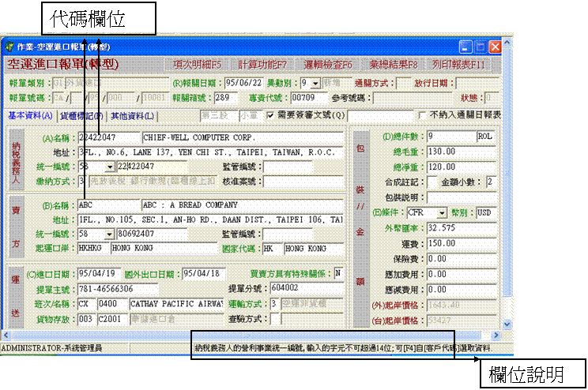Open 列印報表F11 print report

[x=458, y=65]
